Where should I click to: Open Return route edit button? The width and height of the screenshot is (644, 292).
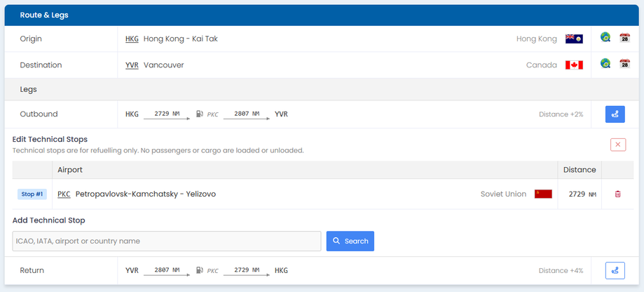point(615,271)
